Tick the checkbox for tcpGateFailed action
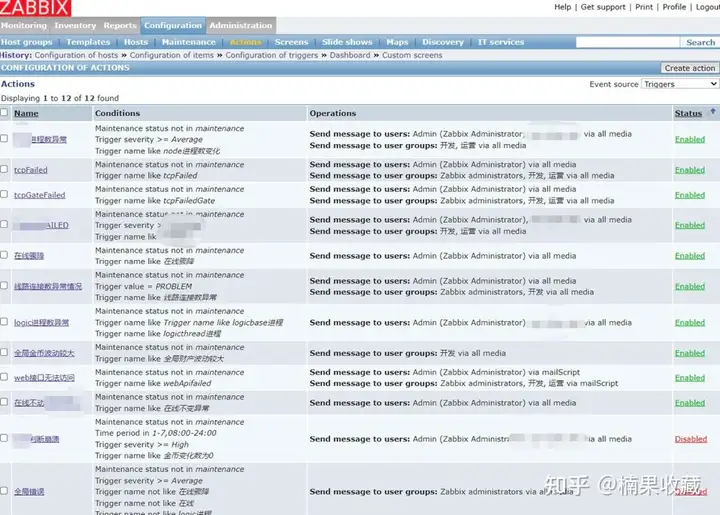 coord(4,195)
